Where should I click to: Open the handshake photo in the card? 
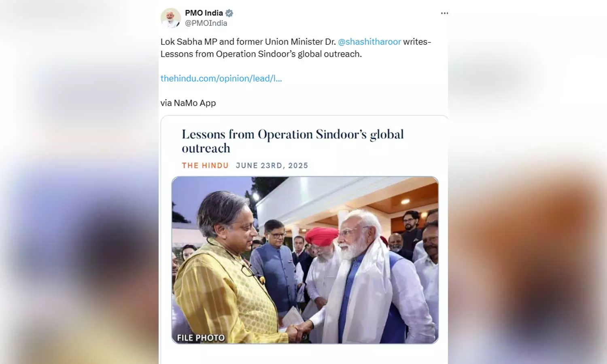click(x=305, y=260)
